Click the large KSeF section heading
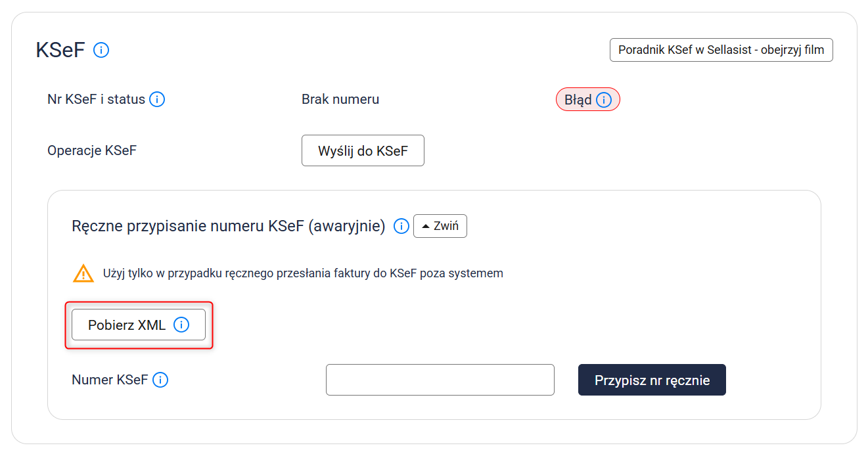 click(x=60, y=50)
